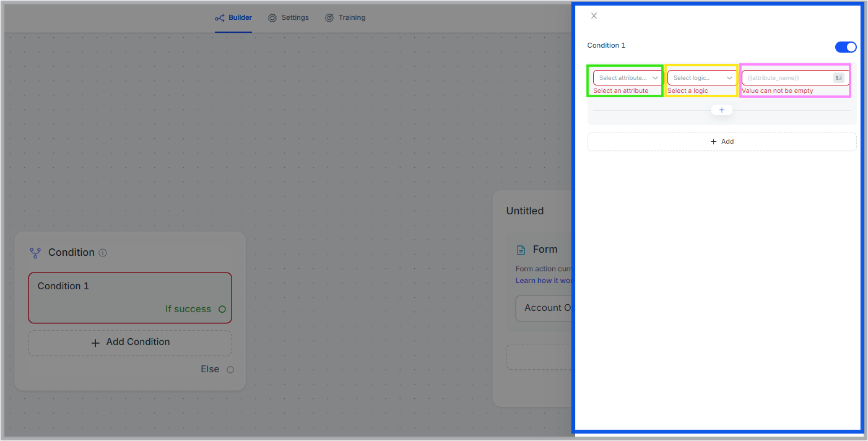Click the Condition branch icon
Viewport: 868px width, 441px height.
coord(35,253)
